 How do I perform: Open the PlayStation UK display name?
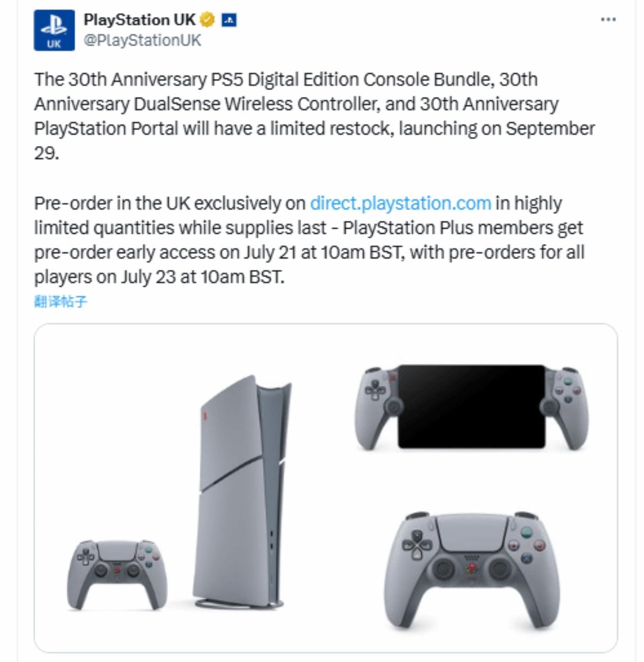coord(140,20)
